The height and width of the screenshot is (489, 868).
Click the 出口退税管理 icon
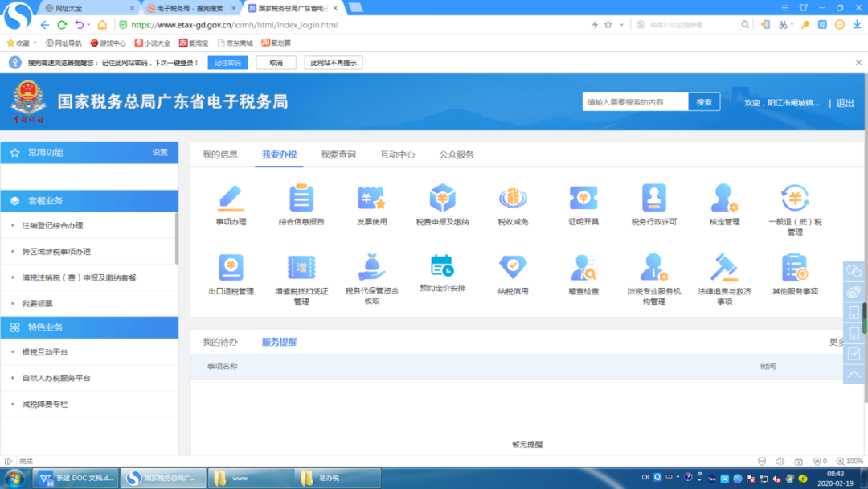[x=231, y=268]
